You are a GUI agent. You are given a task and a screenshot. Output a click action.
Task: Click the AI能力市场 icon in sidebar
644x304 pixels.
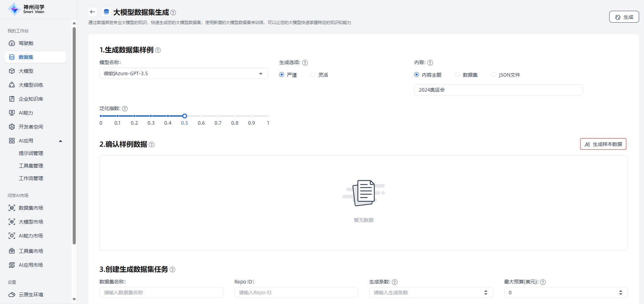click(12, 236)
